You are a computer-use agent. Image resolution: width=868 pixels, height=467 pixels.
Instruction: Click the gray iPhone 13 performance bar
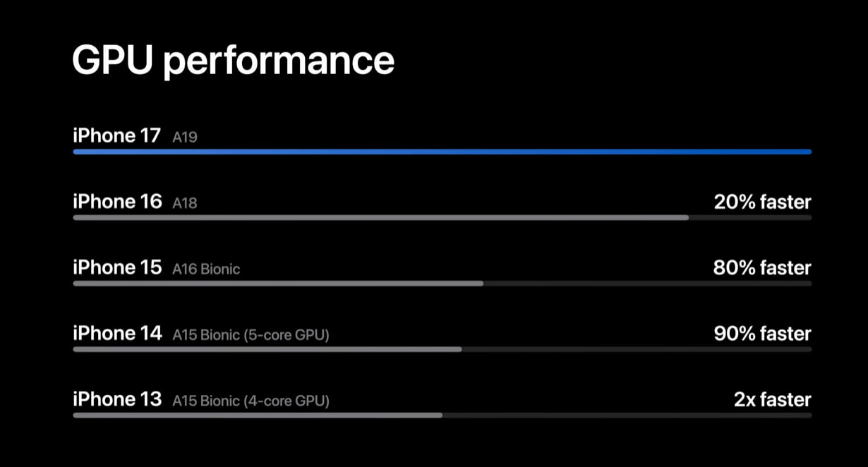pyautogui.click(x=258, y=415)
